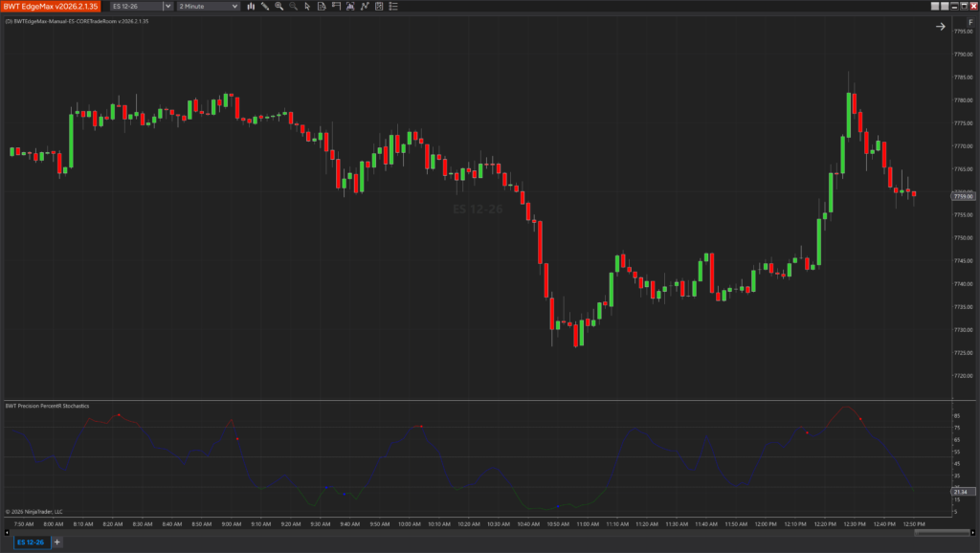Click the horizontal scrollbar right arrow
980x553 pixels.
972,532
